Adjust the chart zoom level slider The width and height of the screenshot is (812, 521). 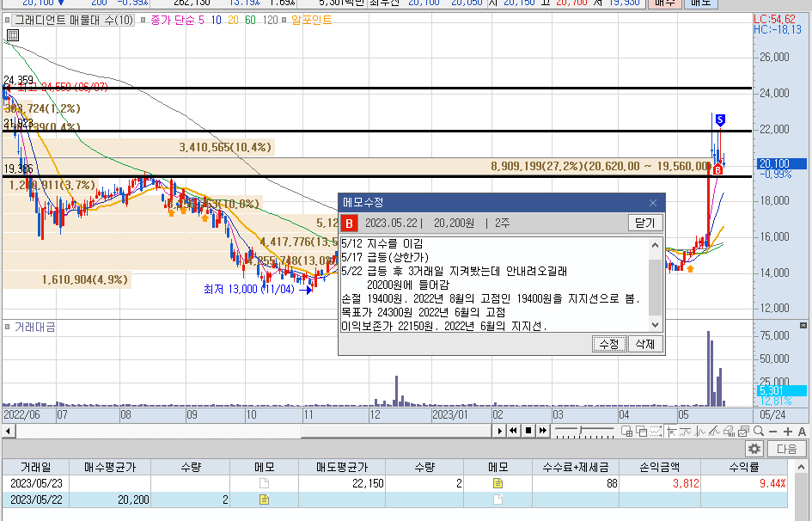(584, 431)
